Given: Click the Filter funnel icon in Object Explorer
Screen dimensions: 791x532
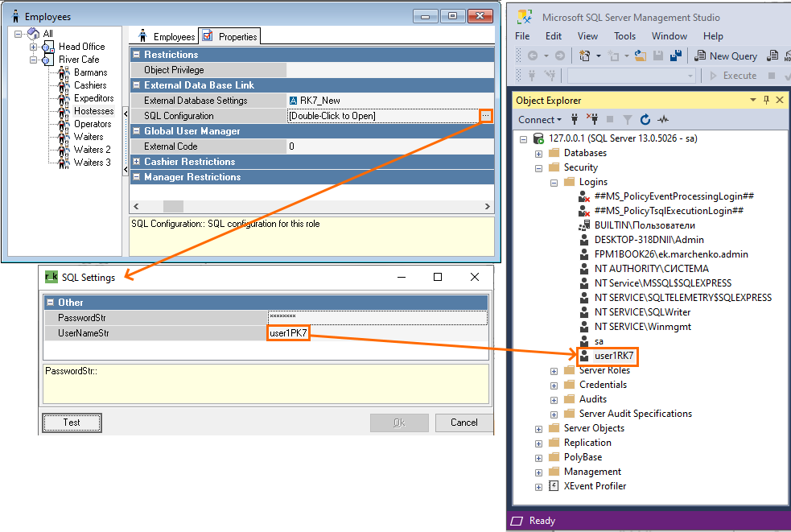Looking at the screenshot, I should 627,120.
